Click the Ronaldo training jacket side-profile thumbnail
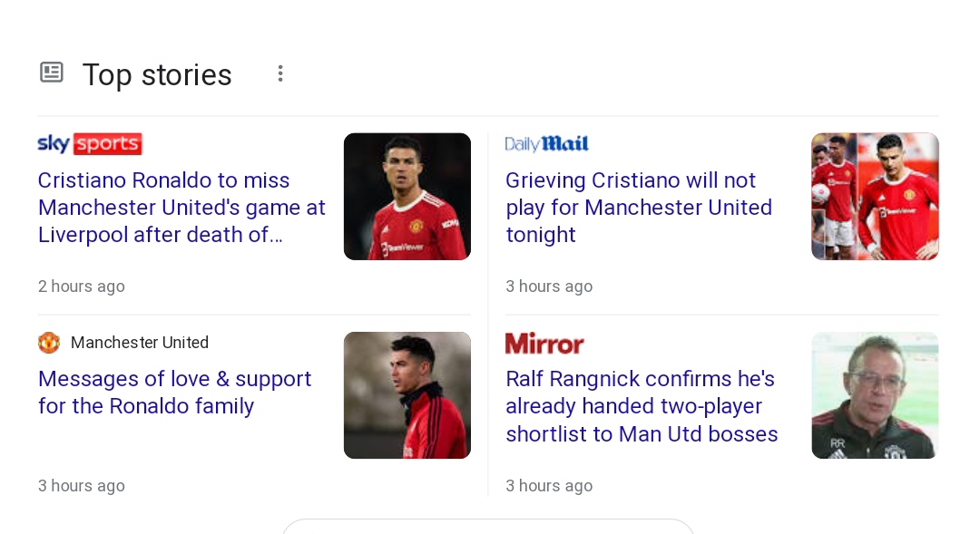 pos(407,395)
